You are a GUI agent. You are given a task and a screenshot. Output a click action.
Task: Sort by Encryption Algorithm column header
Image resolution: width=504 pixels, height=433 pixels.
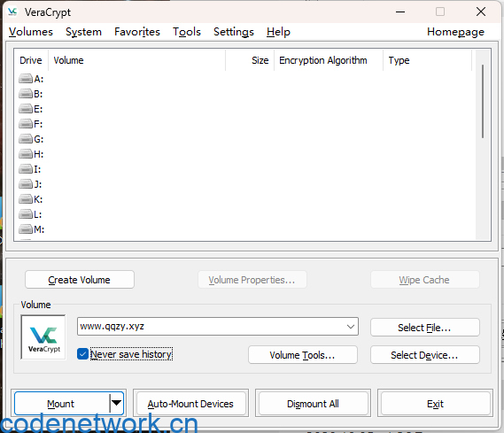click(329, 60)
